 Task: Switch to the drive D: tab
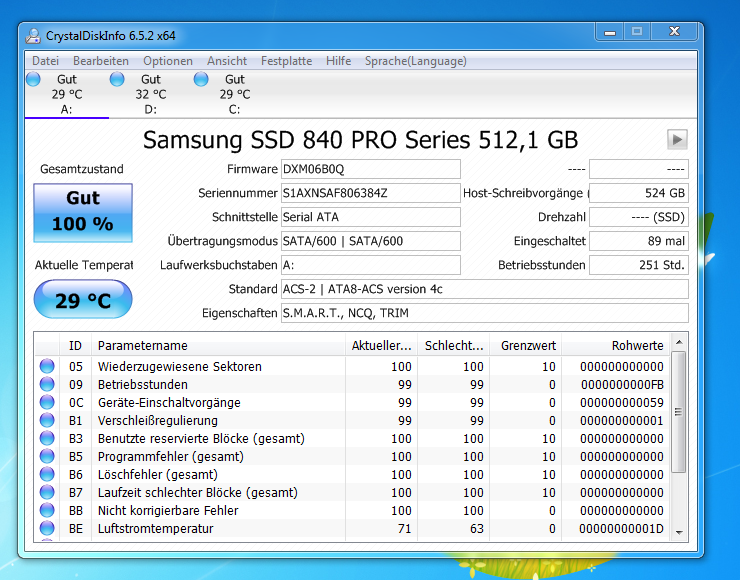click(151, 94)
